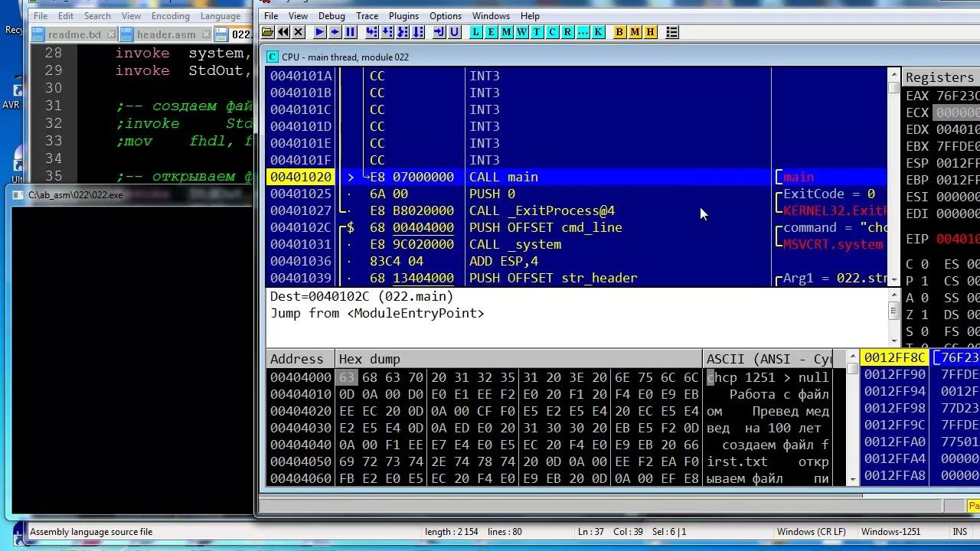This screenshot has width=980, height=551.
Task: Click the Options list icon at the toolbar end
Action: [671, 32]
